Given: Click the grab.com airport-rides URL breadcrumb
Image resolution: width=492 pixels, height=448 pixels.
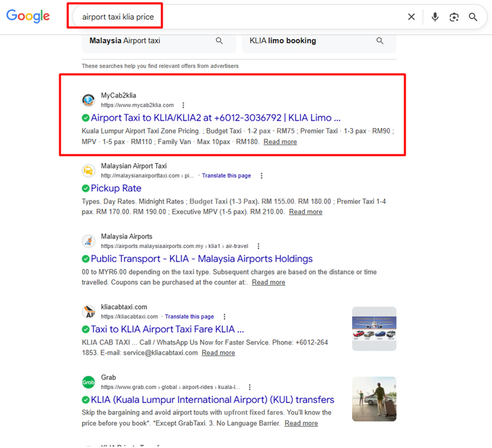Looking at the screenshot, I should tap(171, 387).
